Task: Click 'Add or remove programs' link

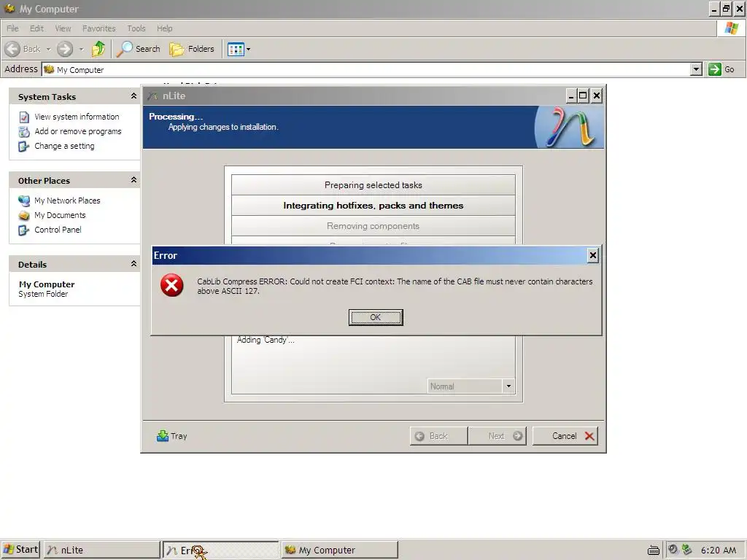Action: (77, 131)
